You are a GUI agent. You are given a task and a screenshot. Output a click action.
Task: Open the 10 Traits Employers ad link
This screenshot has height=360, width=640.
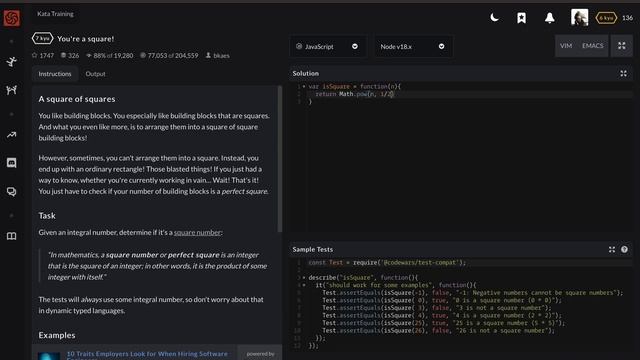147,354
